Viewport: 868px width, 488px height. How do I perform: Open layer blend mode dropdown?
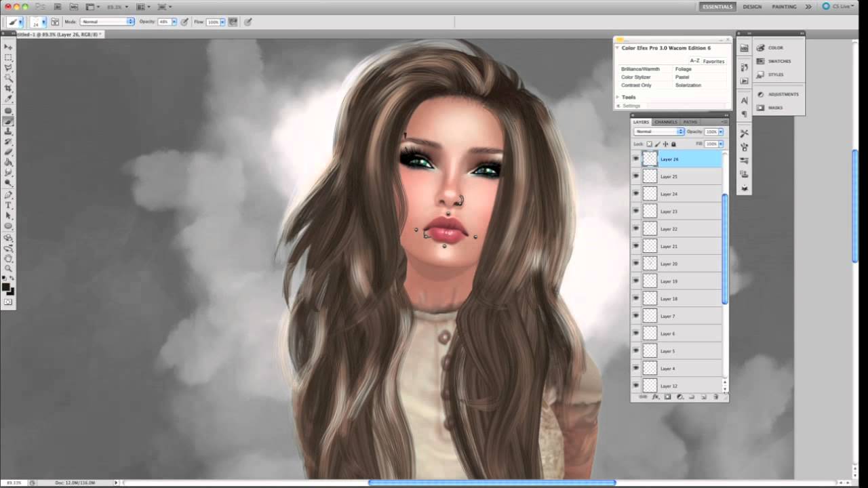659,131
